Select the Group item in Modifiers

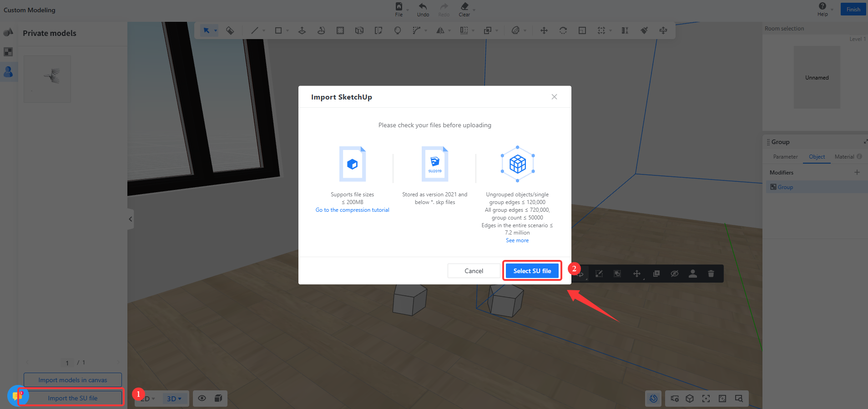click(817, 187)
